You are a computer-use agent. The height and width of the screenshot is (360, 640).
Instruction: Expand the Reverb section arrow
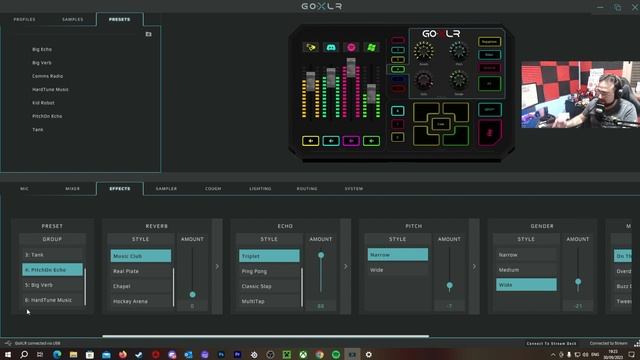217,267
